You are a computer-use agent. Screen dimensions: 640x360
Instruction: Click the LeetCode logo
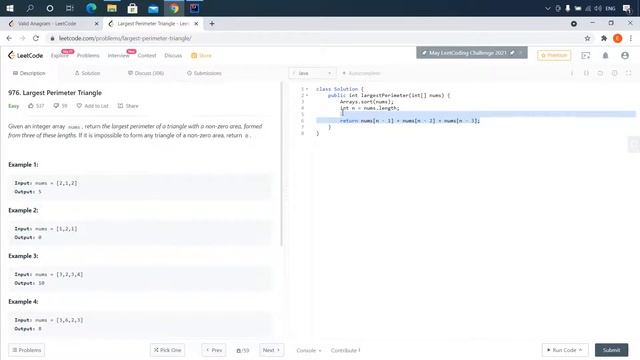(x=25, y=55)
